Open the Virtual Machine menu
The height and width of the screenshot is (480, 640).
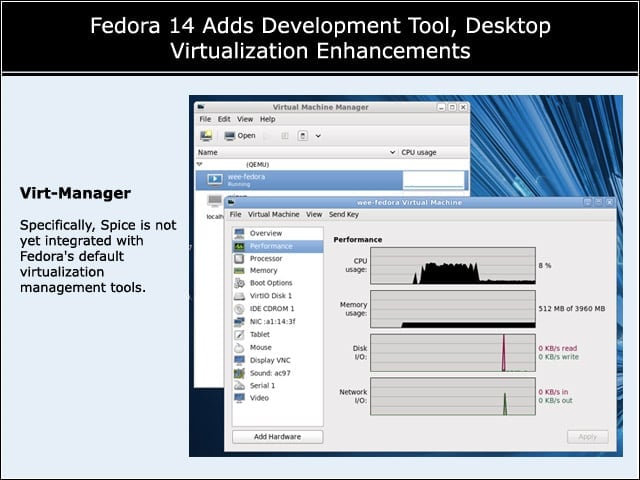pos(273,214)
